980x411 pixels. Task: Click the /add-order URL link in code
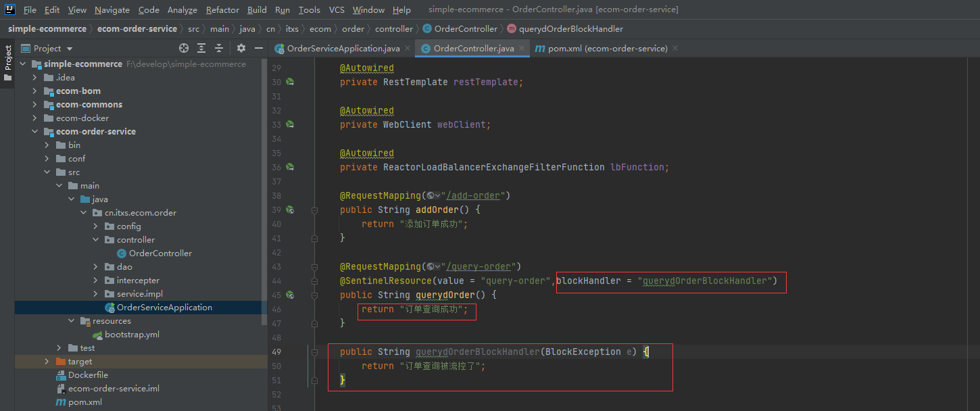[473, 195]
